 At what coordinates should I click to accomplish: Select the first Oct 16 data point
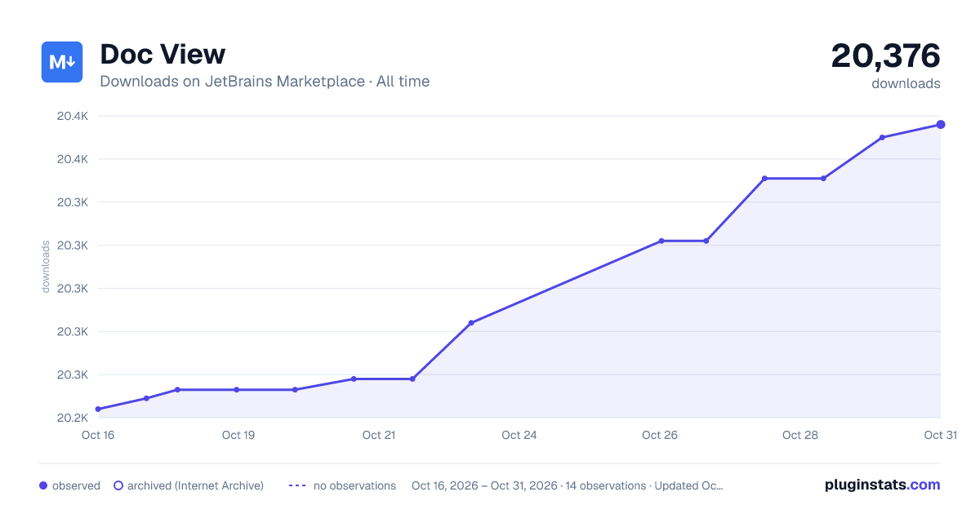(98, 409)
